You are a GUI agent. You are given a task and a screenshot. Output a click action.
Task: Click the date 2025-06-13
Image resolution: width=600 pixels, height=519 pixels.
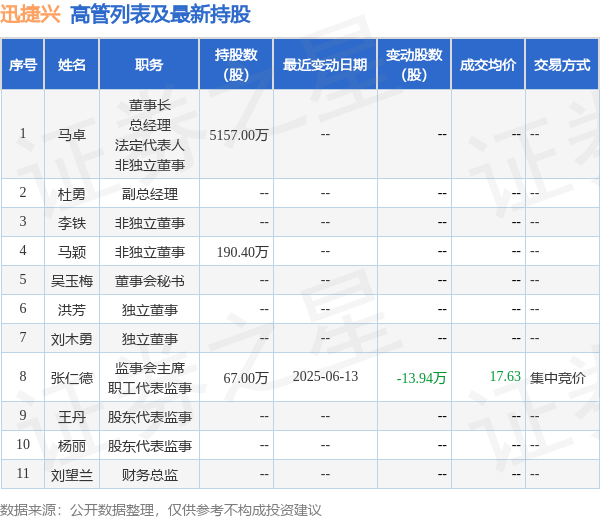point(325,376)
